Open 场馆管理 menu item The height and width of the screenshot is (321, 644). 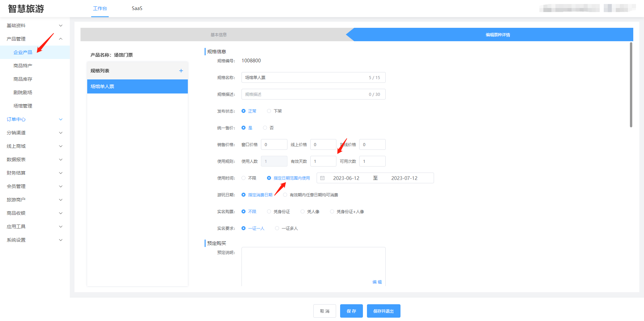[23, 106]
